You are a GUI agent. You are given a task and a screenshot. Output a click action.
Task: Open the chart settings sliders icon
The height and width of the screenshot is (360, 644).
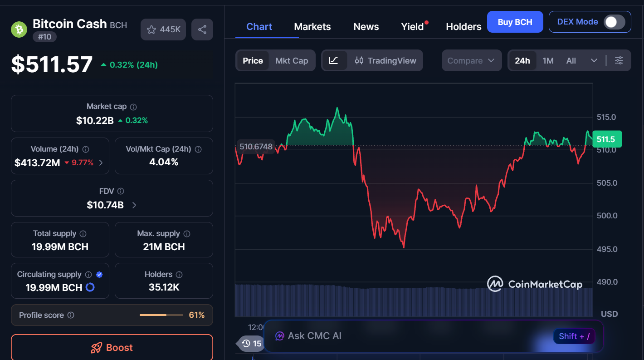coord(619,60)
